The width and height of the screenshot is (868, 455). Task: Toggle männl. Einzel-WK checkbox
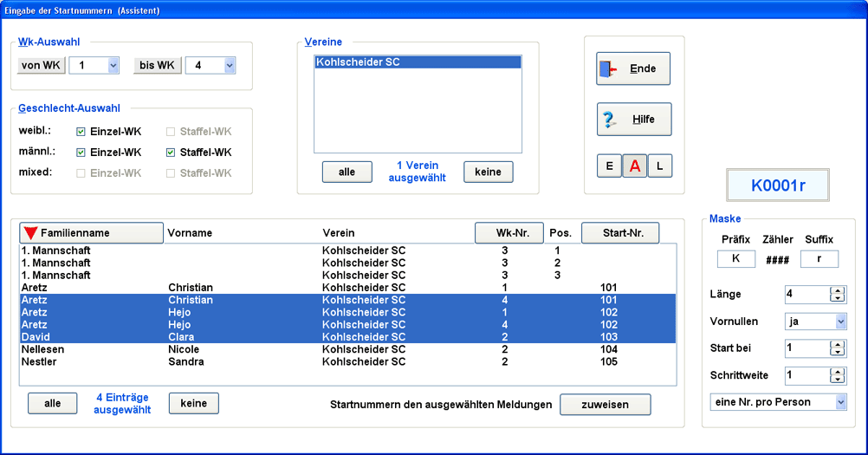click(81, 153)
